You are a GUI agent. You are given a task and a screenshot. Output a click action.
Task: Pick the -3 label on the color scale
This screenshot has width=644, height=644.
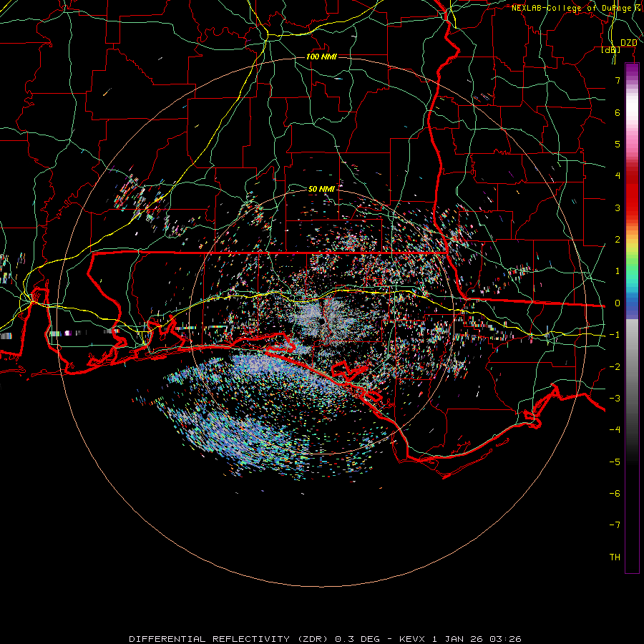(615, 399)
